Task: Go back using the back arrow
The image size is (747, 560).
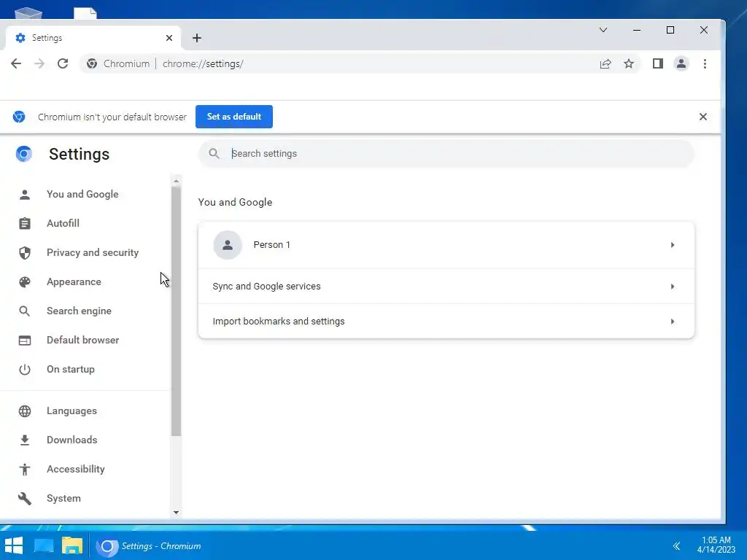Action: pyautogui.click(x=16, y=64)
